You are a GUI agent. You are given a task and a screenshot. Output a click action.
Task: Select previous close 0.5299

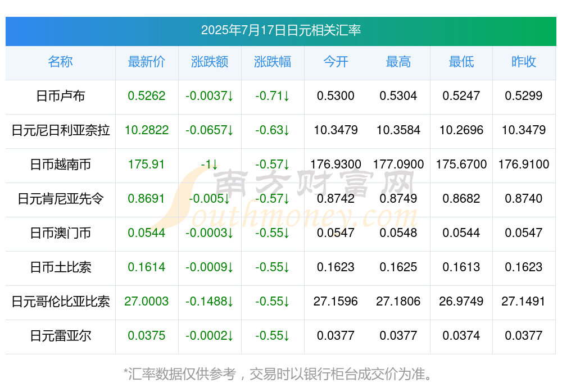click(524, 95)
